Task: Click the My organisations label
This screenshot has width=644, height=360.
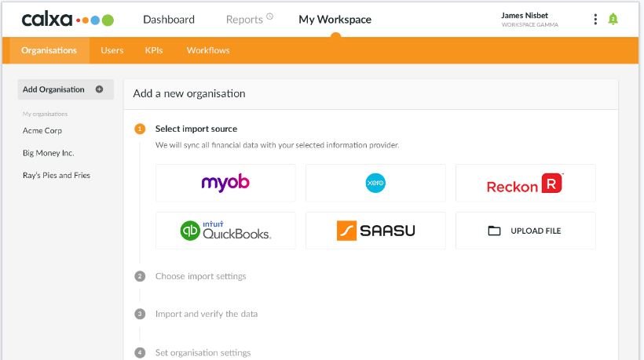Action: (46, 114)
